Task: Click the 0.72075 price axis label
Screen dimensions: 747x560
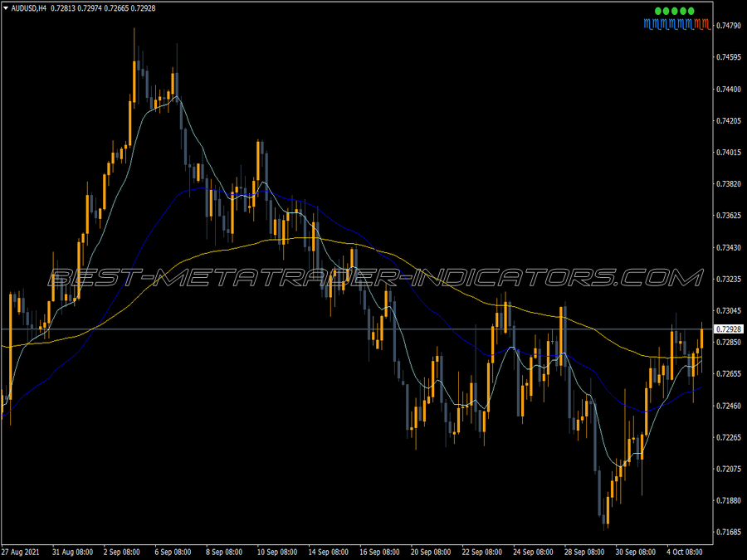Action: 729,469
